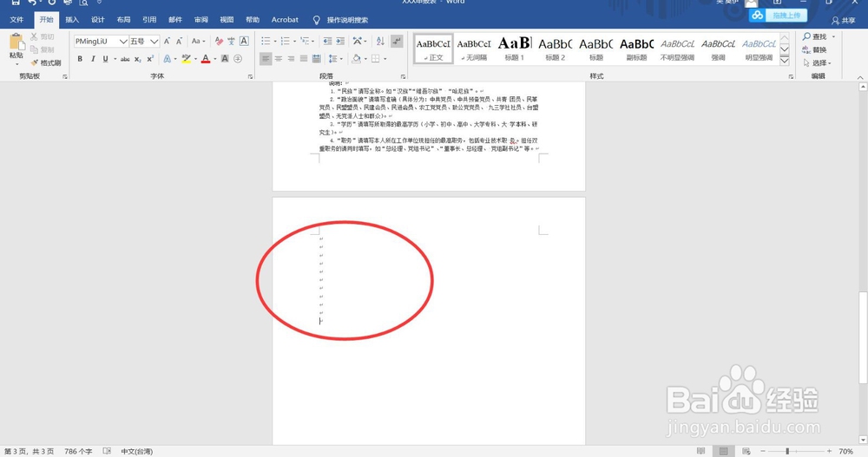Image resolution: width=868 pixels, height=457 pixels.
Task: Switch to the References (引用) tab
Action: [149, 20]
